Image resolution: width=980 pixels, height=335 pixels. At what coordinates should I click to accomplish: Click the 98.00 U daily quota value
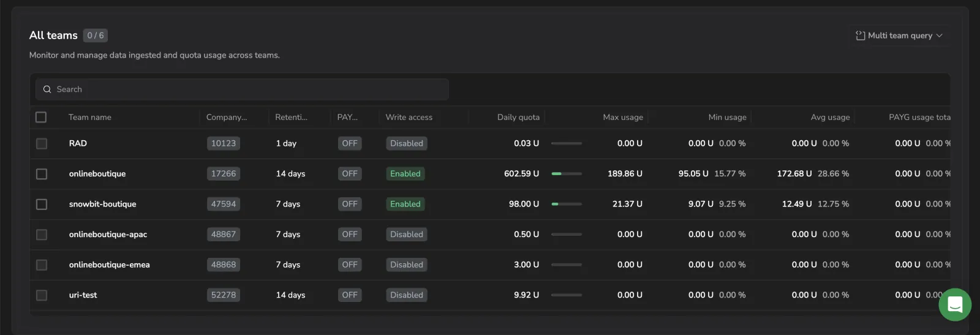click(x=524, y=204)
